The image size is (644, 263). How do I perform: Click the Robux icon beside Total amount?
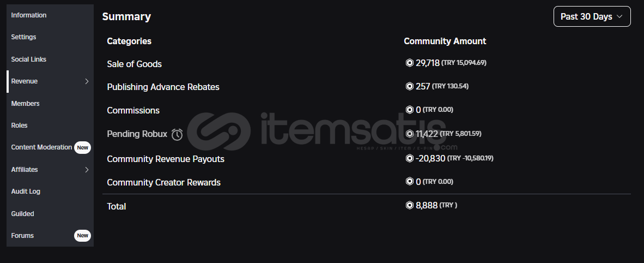(410, 205)
